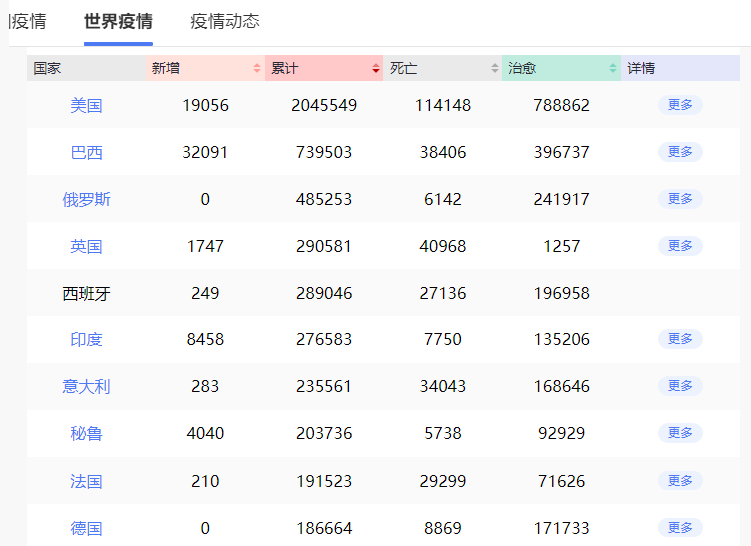
Task: Select the new cases value 249
Action: click(x=205, y=293)
